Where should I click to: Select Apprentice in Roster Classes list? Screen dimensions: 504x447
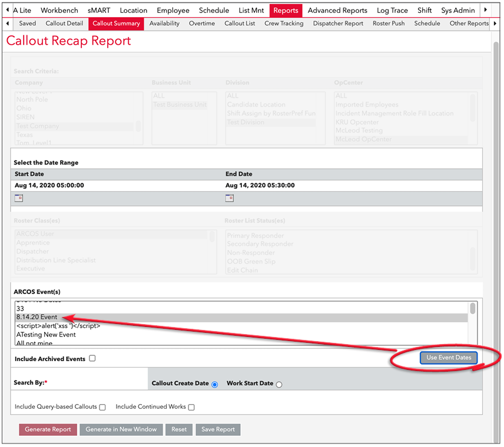(x=111, y=243)
